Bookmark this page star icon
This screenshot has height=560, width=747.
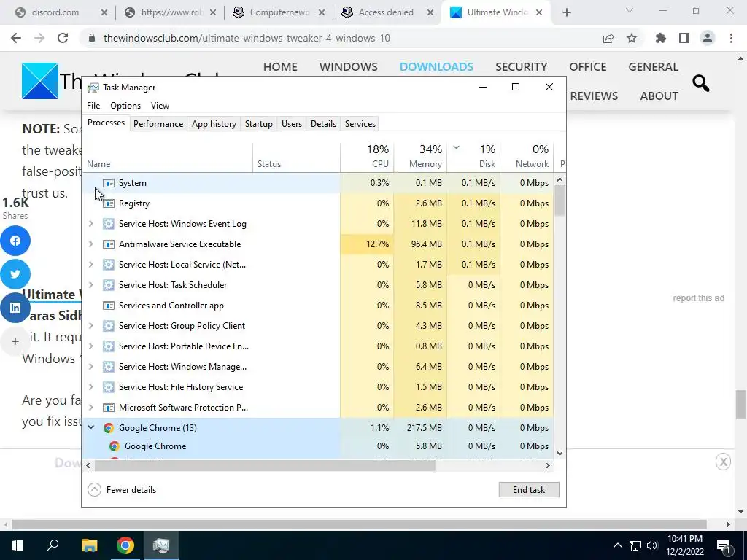click(x=632, y=38)
